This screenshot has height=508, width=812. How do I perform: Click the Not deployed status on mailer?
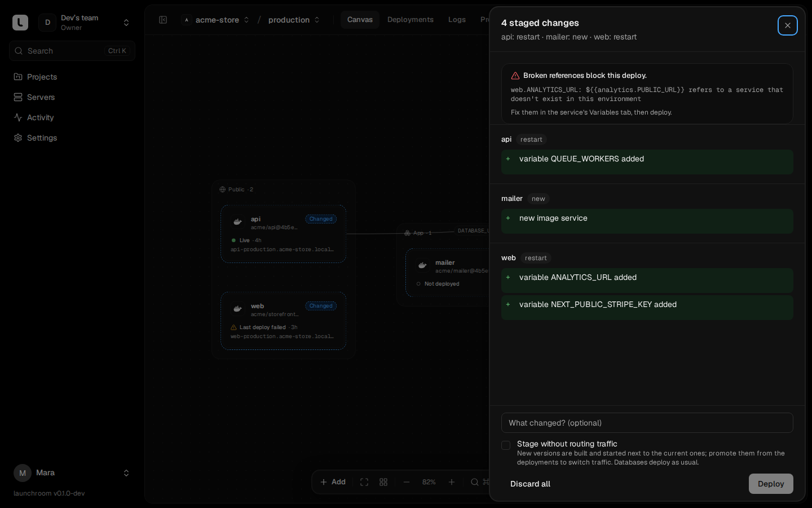[x=442, y=284]
